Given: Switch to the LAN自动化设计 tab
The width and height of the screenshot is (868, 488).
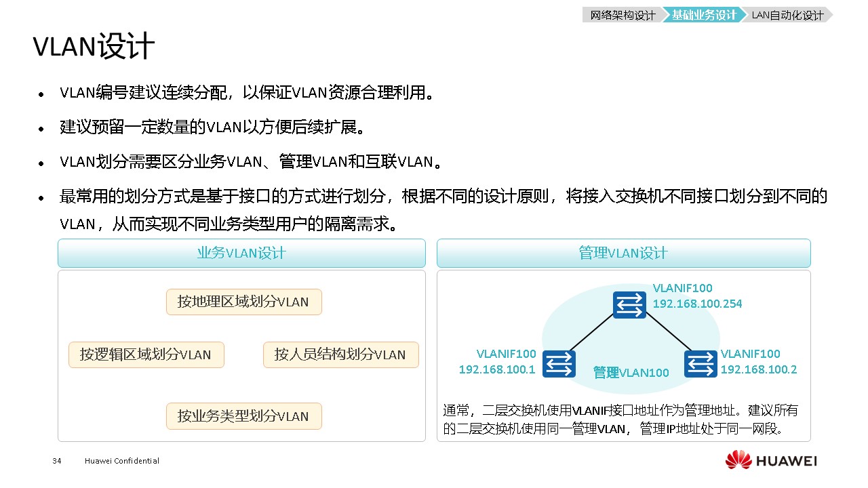Looking at the screenshot, I should tap(787, 15).
